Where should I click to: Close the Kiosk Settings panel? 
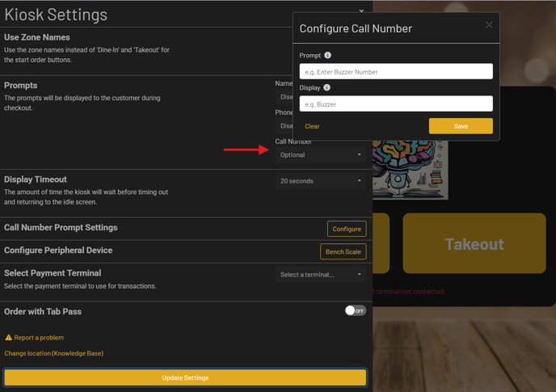point(361,11)
